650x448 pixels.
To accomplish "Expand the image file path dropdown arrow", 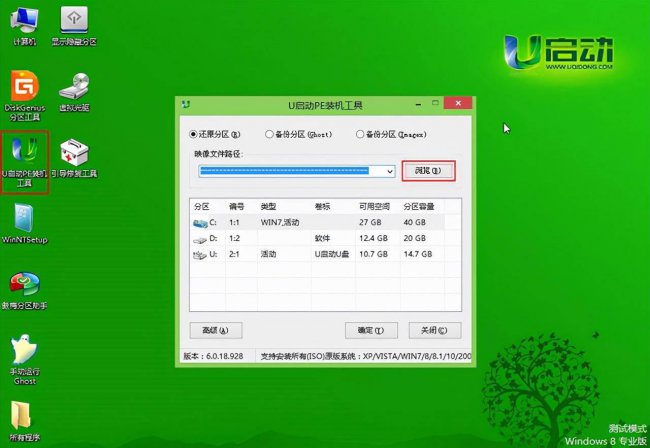I will [x=390, y=171].
